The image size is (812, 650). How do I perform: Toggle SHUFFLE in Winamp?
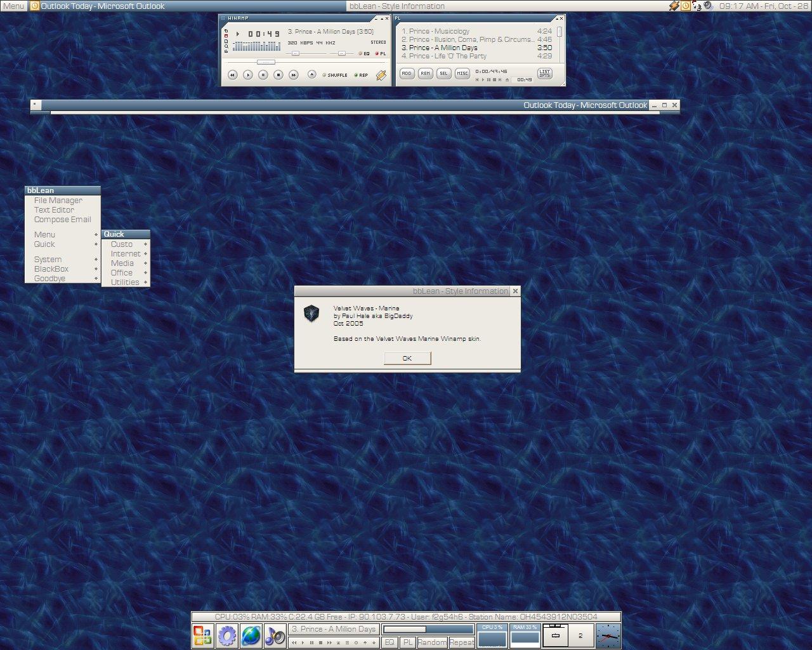coord(335,75)
